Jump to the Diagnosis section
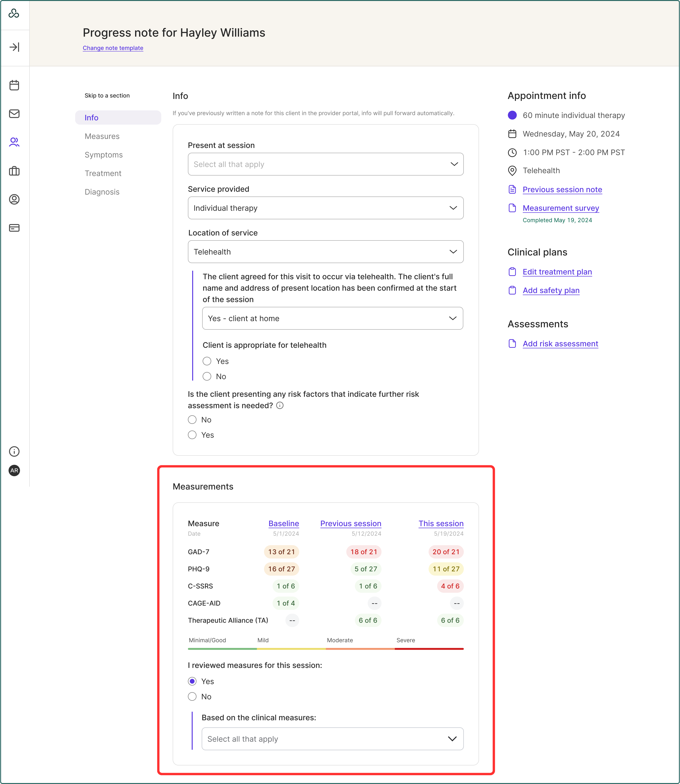Viewport: 680px width, 784px height. (102, 192)
